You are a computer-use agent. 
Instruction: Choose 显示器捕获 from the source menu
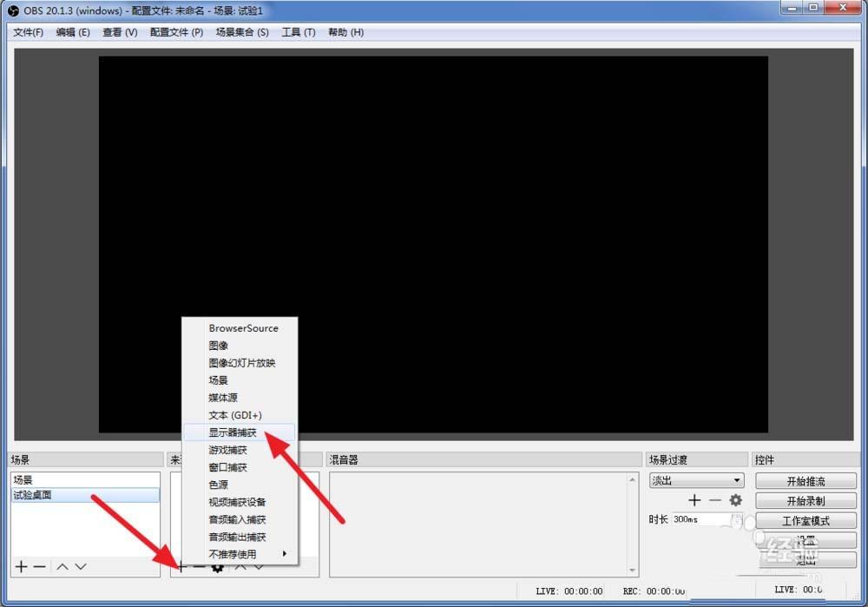(x=234, y=432)
